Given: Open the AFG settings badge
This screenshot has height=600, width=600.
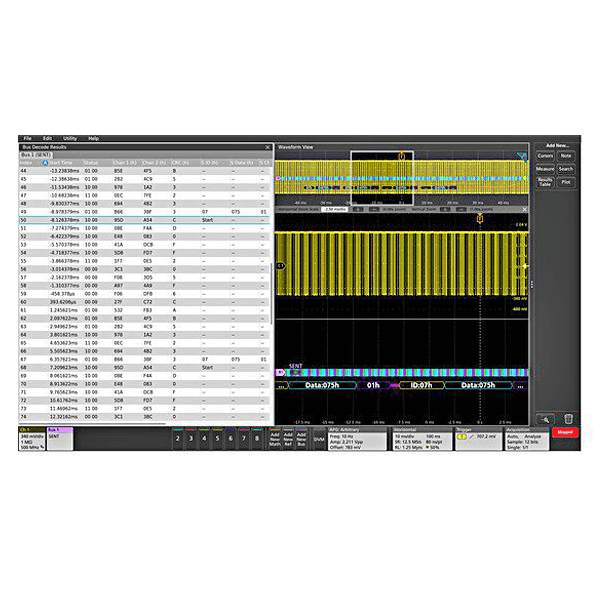Looking at the screenshot, I should click(x=358, y=438).
